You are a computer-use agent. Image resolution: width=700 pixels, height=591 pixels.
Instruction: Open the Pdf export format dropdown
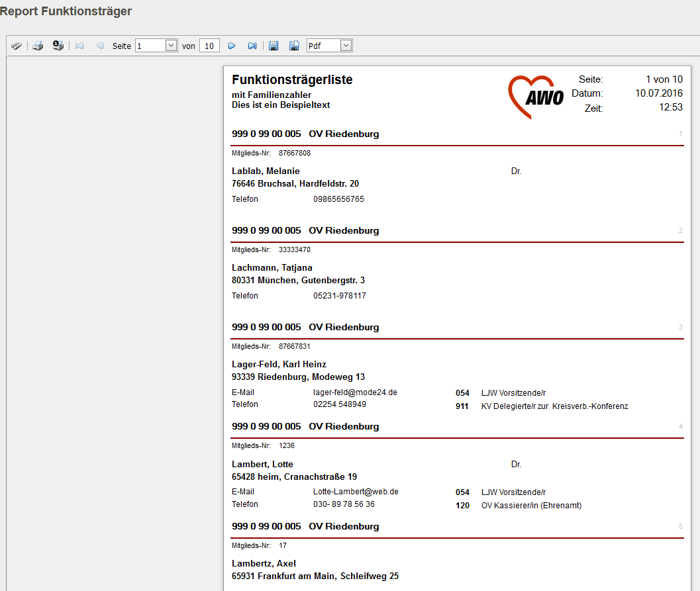(346, 46)
